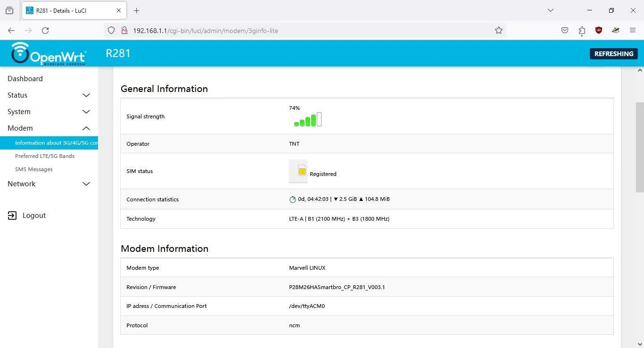Image resolution: width=644 pixels, height=348 pixels.
Task: Expand the System menu chevron
Action: (86, 112)
